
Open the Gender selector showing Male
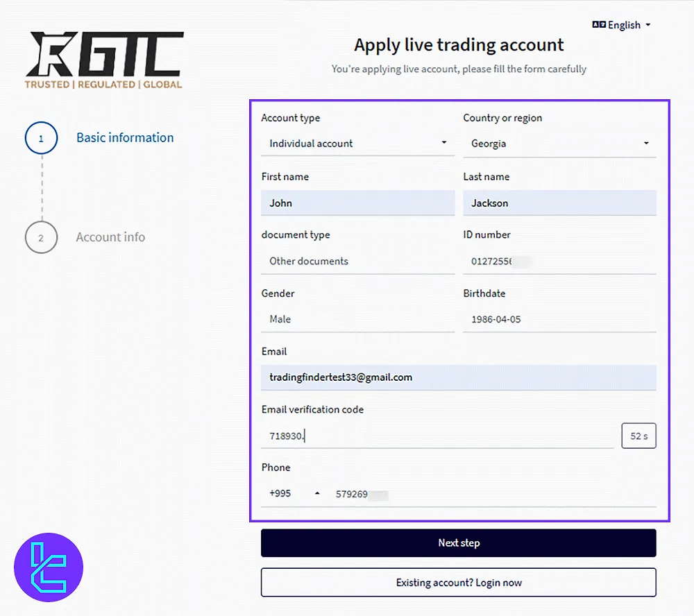tap(357, 319)
